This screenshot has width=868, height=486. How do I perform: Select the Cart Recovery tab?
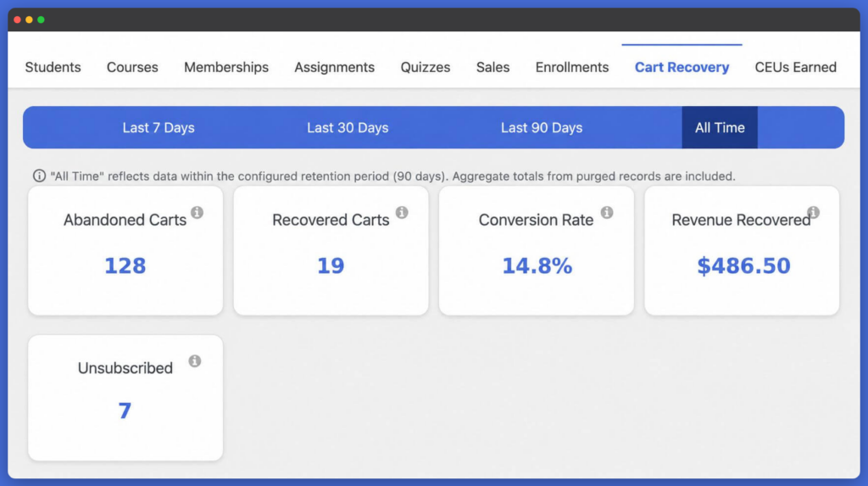[x=682, y=67]
